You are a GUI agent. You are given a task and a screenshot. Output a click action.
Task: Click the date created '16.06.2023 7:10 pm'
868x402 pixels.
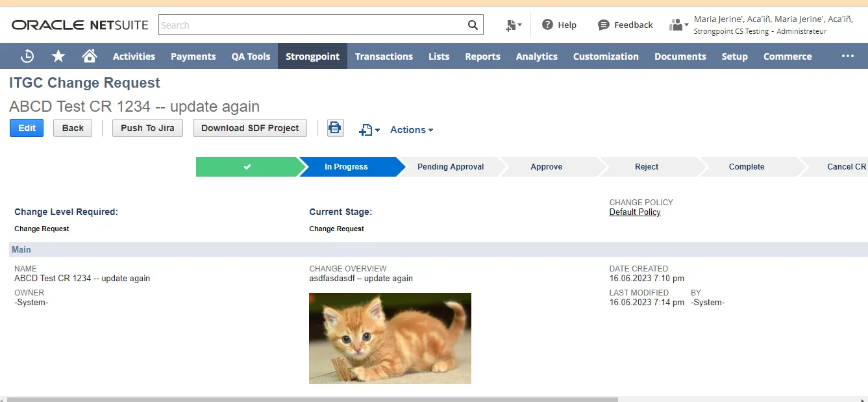pos(647,279)
